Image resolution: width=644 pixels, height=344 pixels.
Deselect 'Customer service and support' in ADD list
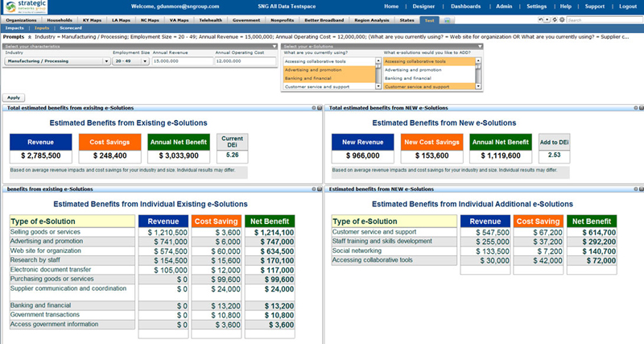click(x=429, y=87)
